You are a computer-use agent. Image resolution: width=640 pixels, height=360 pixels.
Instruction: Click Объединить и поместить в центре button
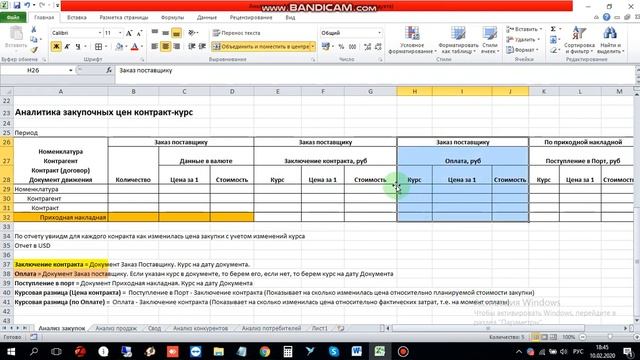click(261, 47)
